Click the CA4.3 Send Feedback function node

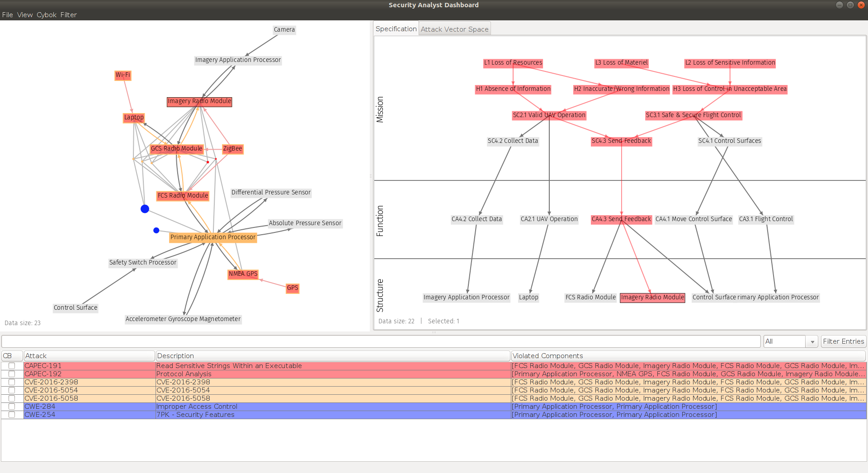pos(621,219)
